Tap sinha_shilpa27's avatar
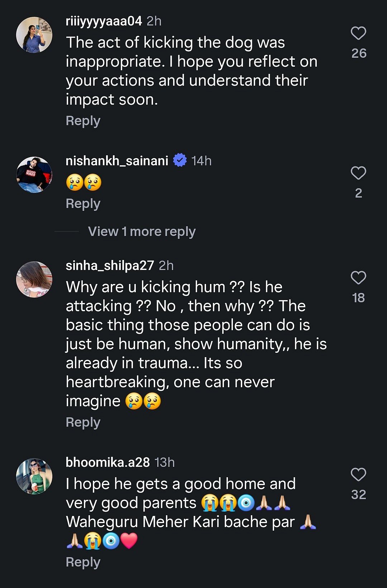This screenshot has height=588, width=387. pos(34,280)
